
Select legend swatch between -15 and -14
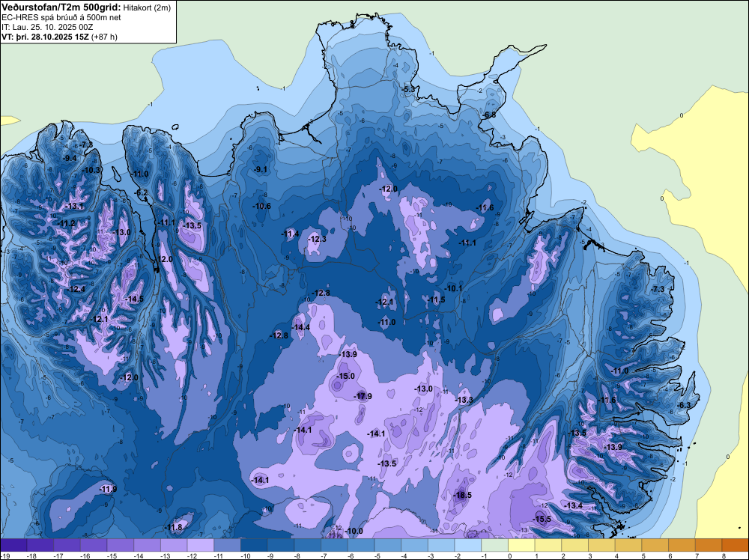(121, 545)
